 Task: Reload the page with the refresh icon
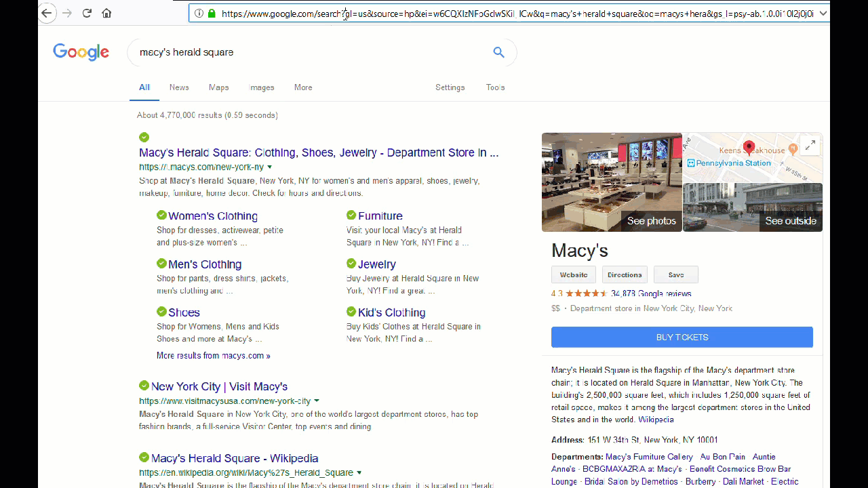[87, 13]
